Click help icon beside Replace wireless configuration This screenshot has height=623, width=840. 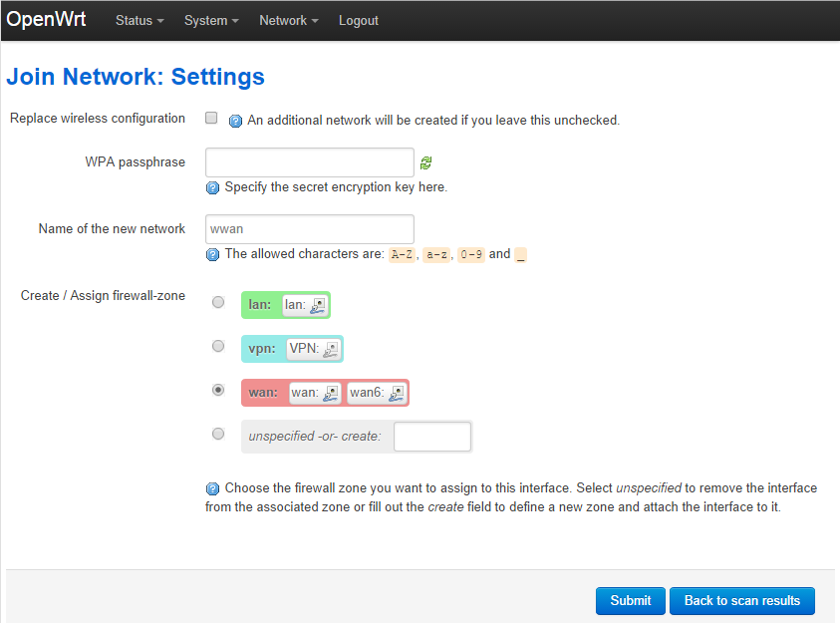(x=235, y=121)
